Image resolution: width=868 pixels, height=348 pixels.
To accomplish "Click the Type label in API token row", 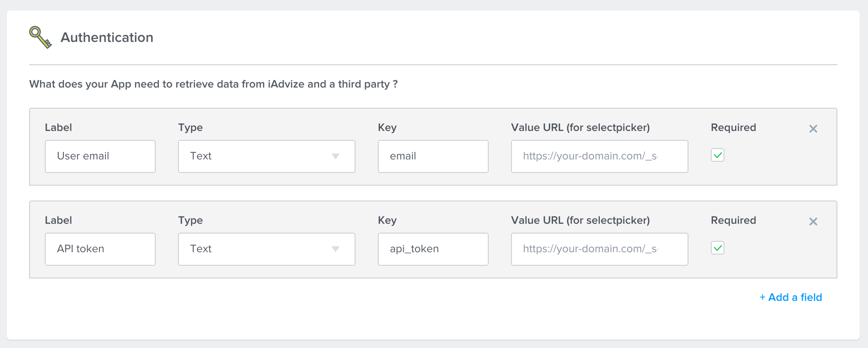I will coord(190,221).
